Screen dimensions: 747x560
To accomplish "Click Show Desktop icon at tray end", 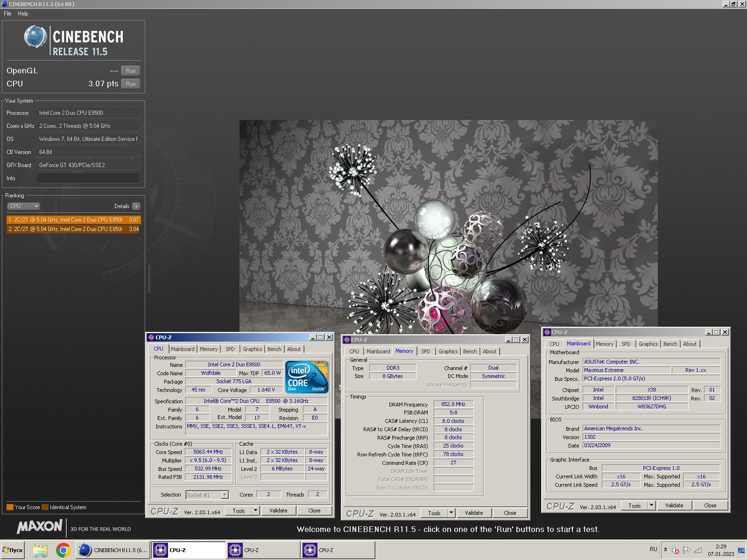I will (x=741, y=550).
